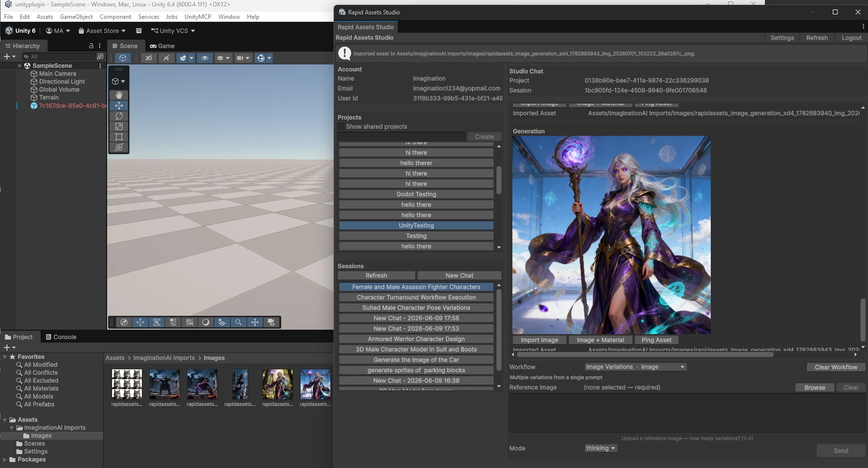The height and width of the screenshot is (468, 868).
Task: Open the Unity VCS dropdown
Action: 173,31
